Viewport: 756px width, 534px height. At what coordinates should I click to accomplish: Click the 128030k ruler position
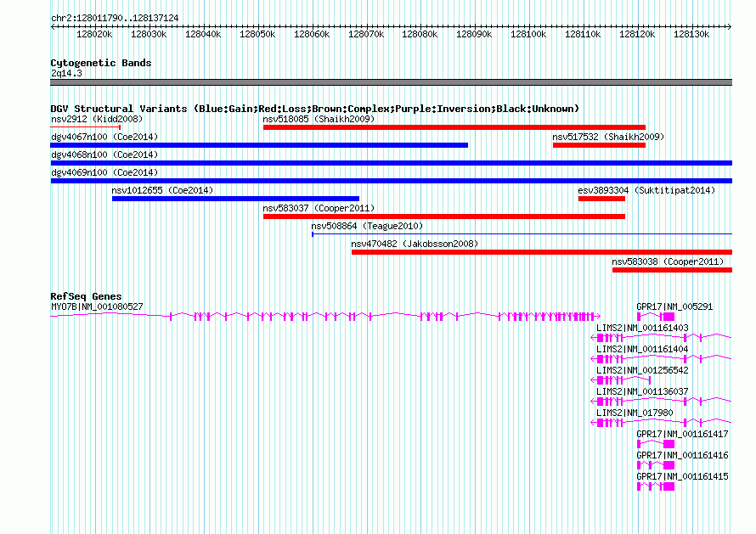(x=149, y=34)
